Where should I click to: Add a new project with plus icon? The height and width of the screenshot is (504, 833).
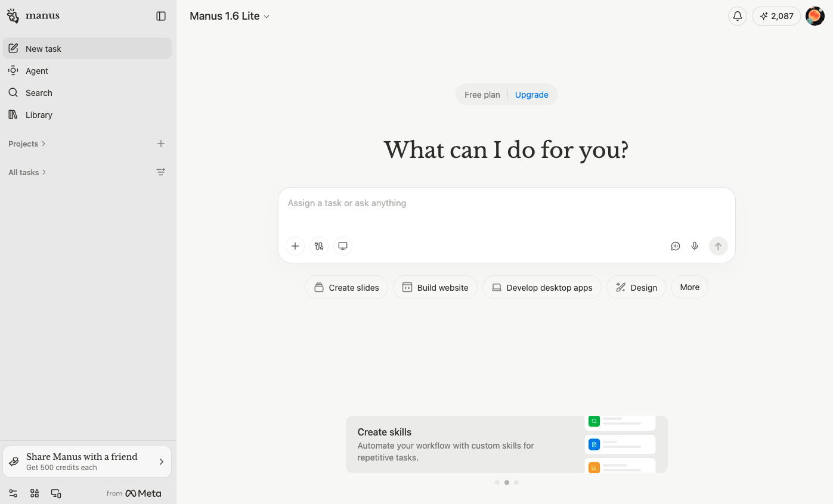[161, 144]
